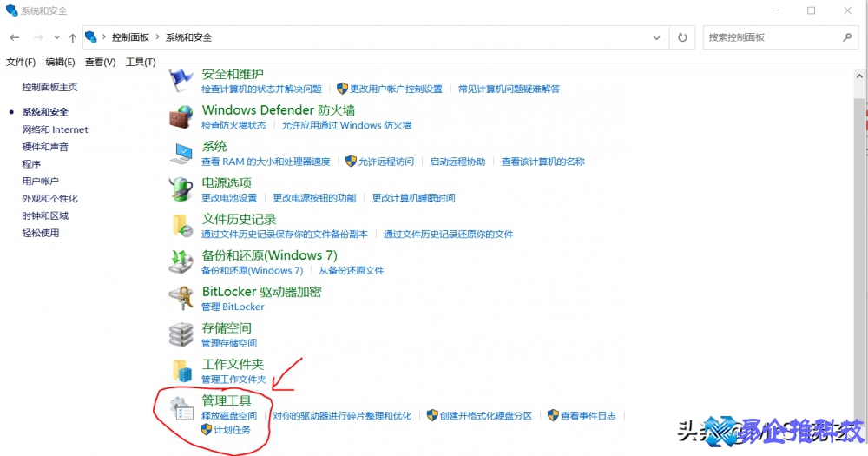Click 系统和安全 in the address breadcrumb
868x456 pixels.
(x=188, y=37)
